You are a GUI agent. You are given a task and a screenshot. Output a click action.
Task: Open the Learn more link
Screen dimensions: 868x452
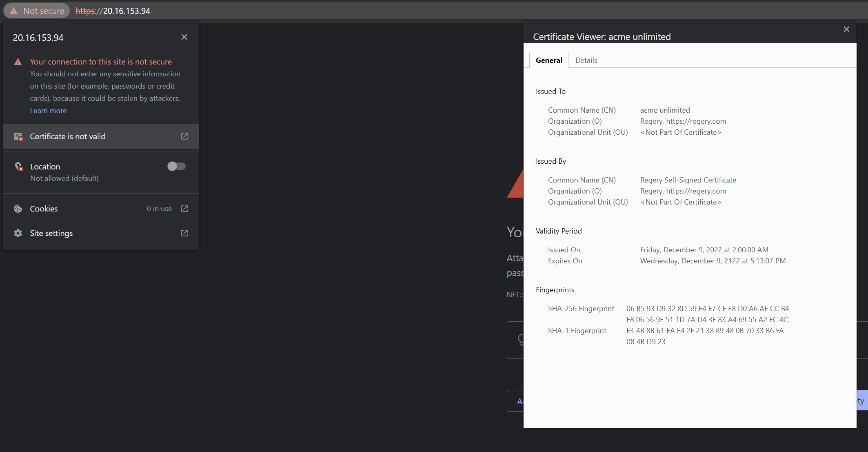[x=48, y=111]
